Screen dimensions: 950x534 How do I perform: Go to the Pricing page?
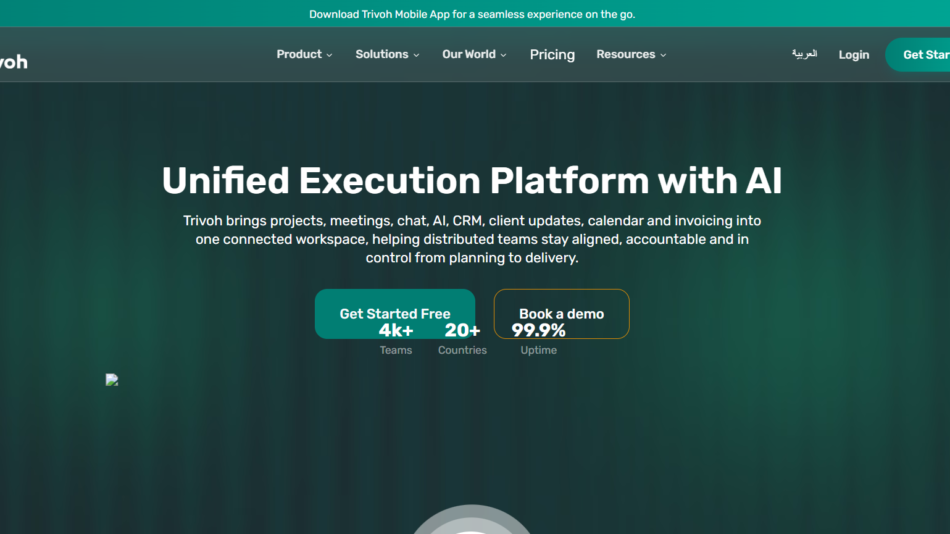552,55
